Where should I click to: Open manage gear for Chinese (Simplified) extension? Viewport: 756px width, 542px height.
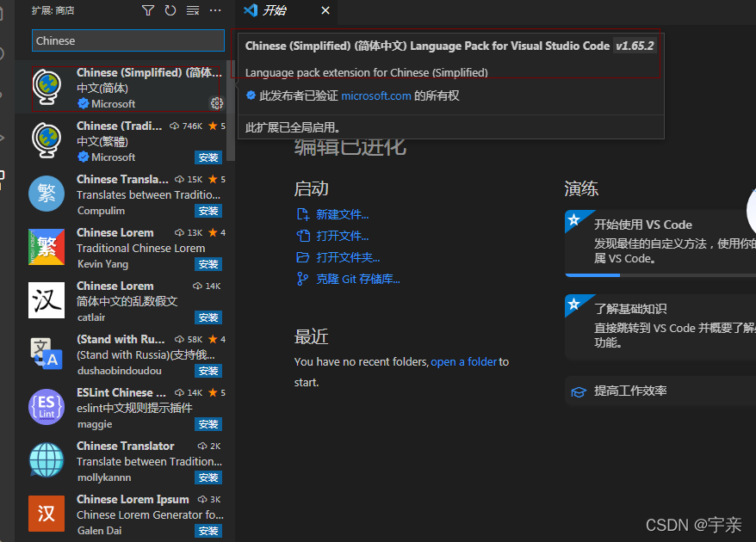pos(216,103)
